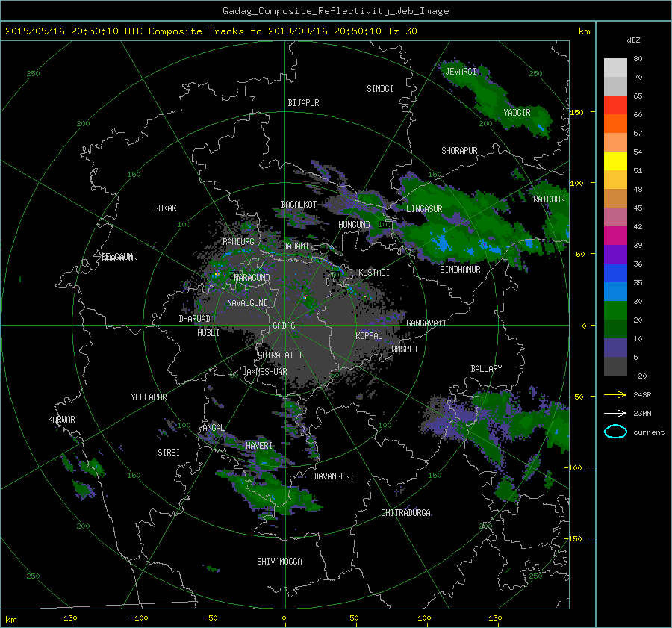Click the YADGIR city label
The width and height of the screenshot is (672, 628).
click(x=517, y=113)
